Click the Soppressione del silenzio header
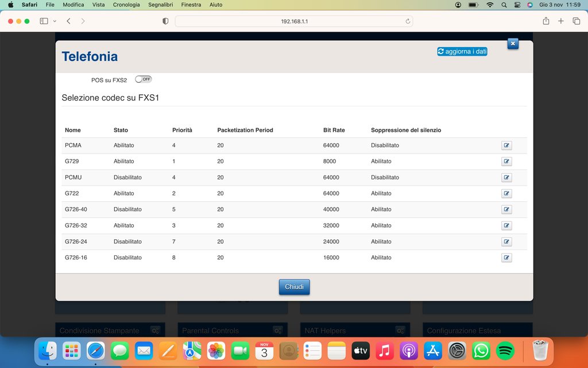The width and height of the screenshot is (588, 368). coord(406,131)
